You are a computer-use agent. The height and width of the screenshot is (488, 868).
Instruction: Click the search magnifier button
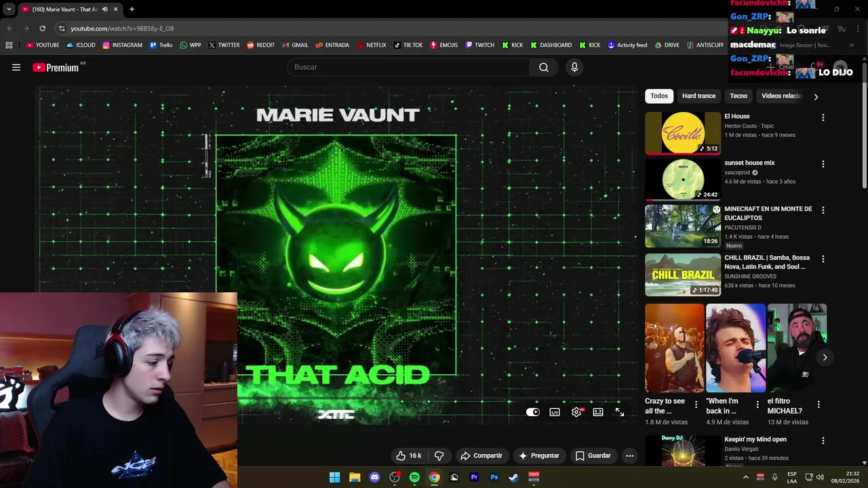pyautogui.click(x=544, y=67)
